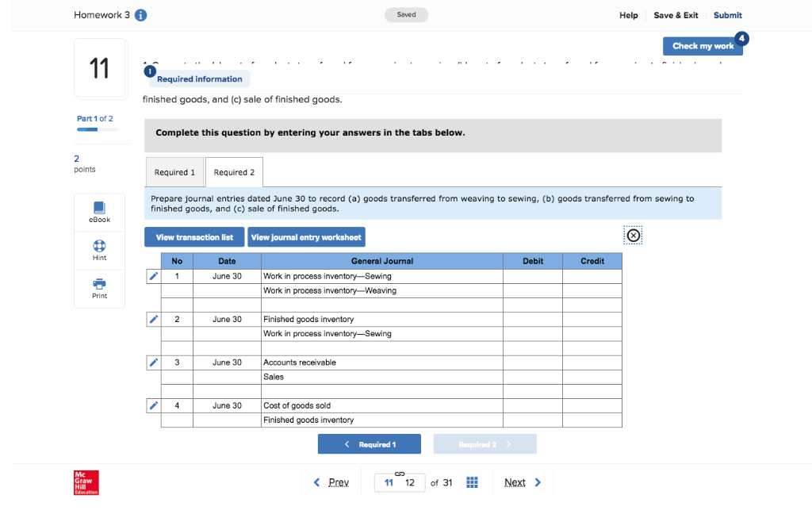Go back using the Required 1 bottom button

point(370,444)
